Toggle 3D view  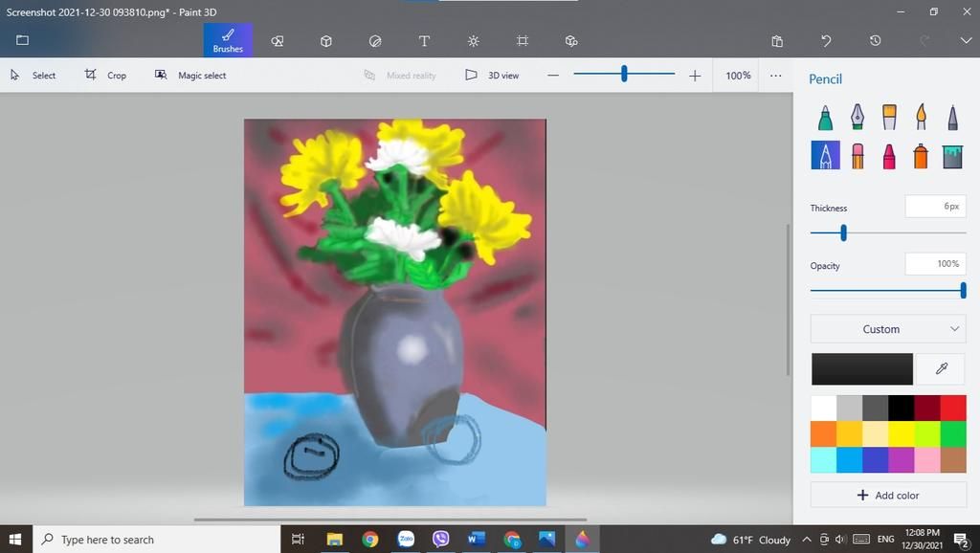pos(492,75)
